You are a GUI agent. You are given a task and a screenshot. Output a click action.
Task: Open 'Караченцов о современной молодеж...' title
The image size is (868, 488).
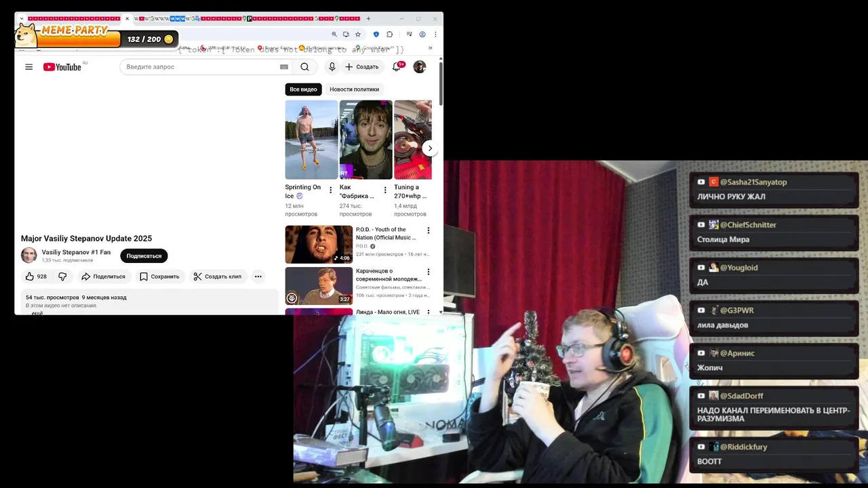[389, 275]
